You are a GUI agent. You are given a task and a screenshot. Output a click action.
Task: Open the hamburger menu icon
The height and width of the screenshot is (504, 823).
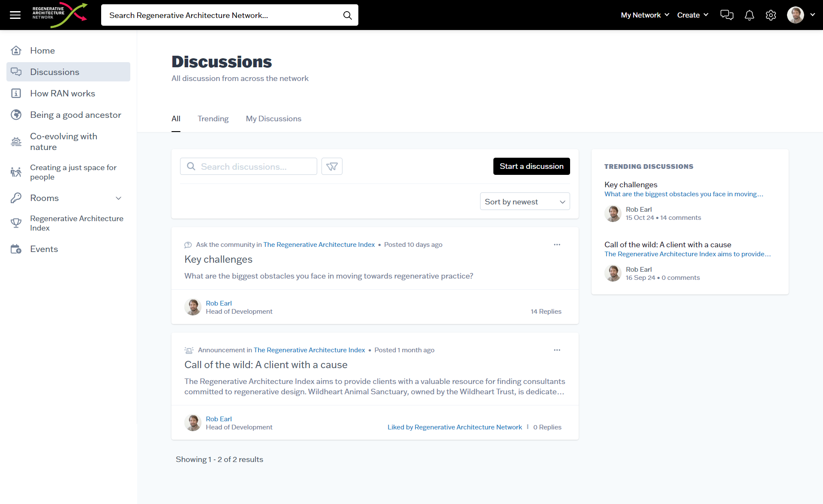pos(15,15)
